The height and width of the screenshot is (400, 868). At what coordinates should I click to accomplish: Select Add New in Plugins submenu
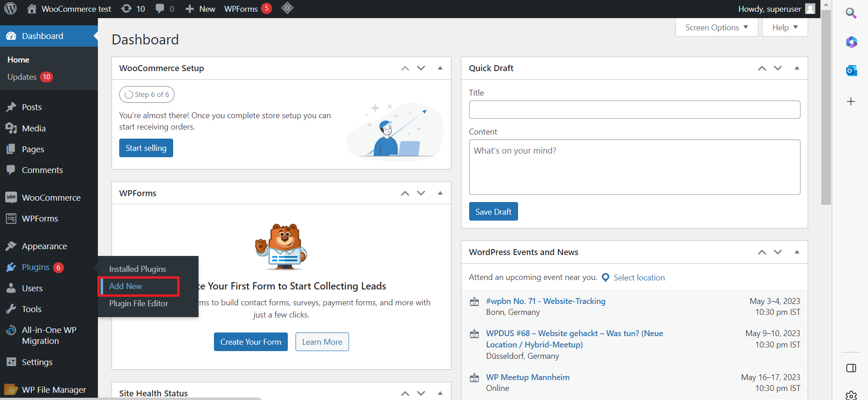coord(126,286)
